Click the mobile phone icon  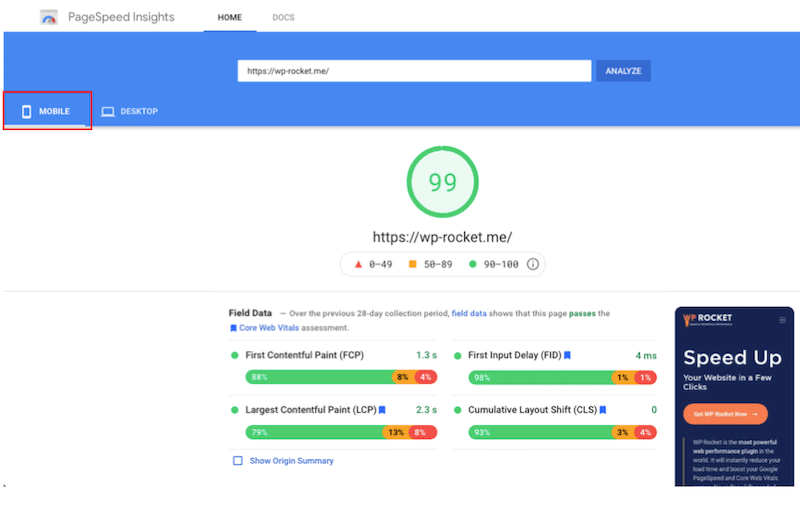click(27, 111)
